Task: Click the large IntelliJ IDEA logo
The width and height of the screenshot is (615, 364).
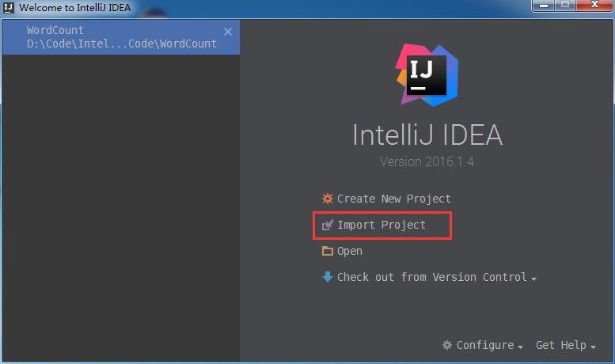Action: (427, 75)
